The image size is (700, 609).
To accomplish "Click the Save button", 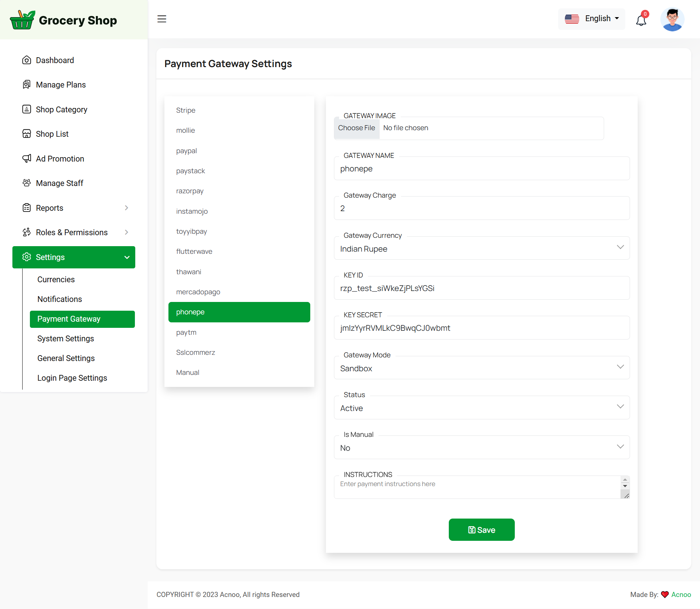I will click(x=481, y=530).
